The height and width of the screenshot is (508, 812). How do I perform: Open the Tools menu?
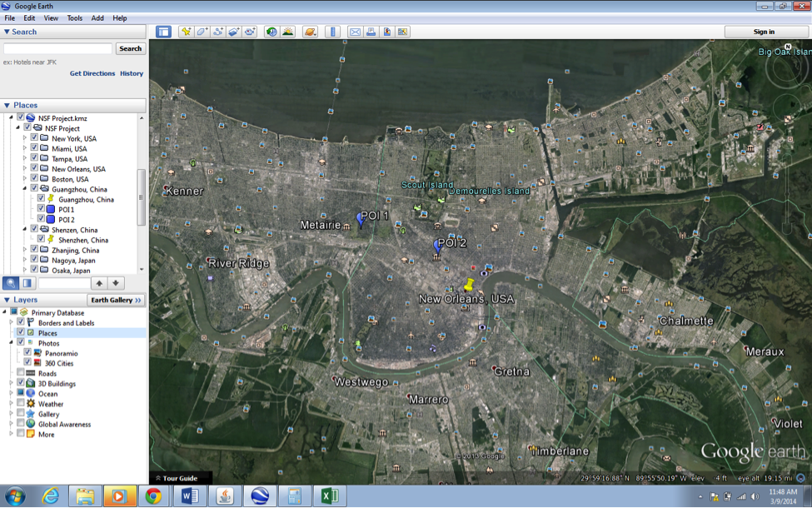76,17
